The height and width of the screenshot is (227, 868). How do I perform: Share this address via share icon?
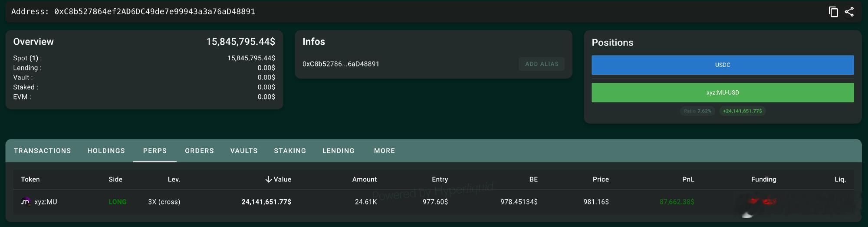click(x=849, y=12)
